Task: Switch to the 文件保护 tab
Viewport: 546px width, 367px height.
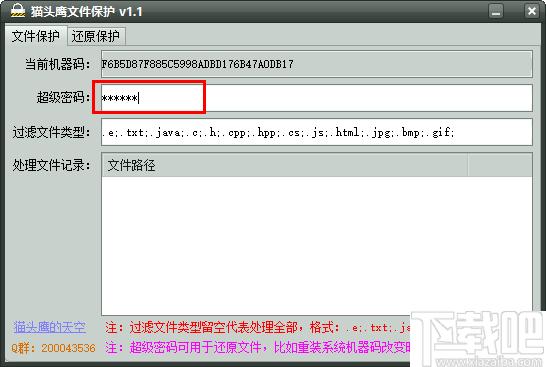Action: point(36,36)
